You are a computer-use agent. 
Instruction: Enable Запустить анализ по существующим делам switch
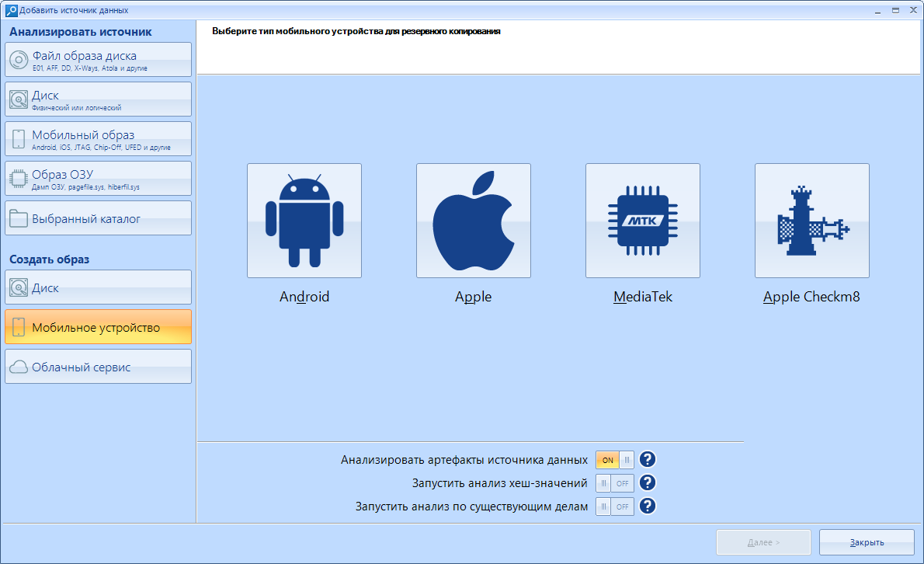pos(615,507)
